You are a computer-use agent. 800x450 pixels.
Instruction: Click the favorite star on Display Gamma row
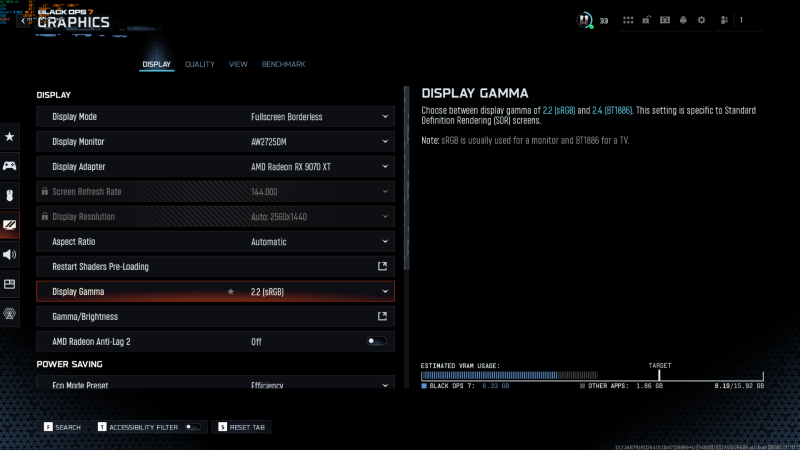231,291
